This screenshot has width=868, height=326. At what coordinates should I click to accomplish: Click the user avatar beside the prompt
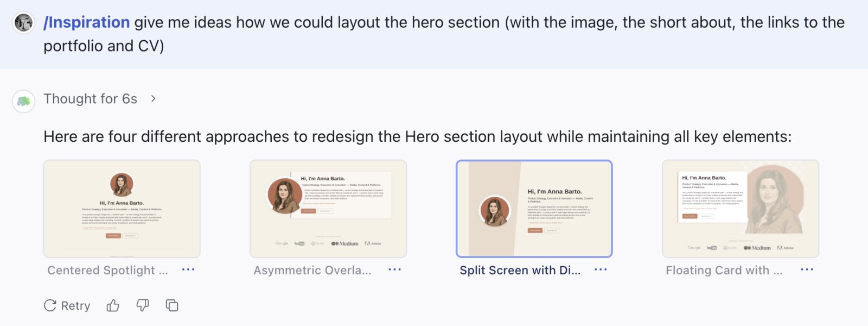(23, 22)
